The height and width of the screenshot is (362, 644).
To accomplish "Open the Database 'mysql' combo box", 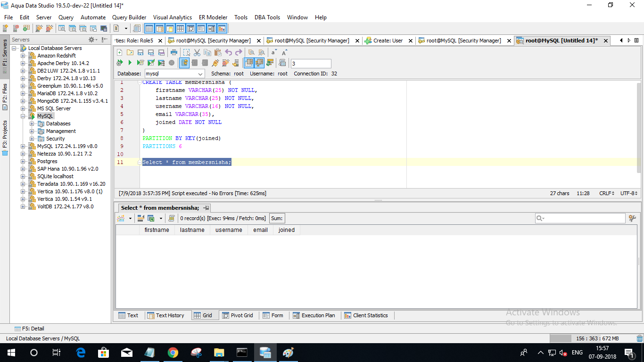I will click(174, 74).
